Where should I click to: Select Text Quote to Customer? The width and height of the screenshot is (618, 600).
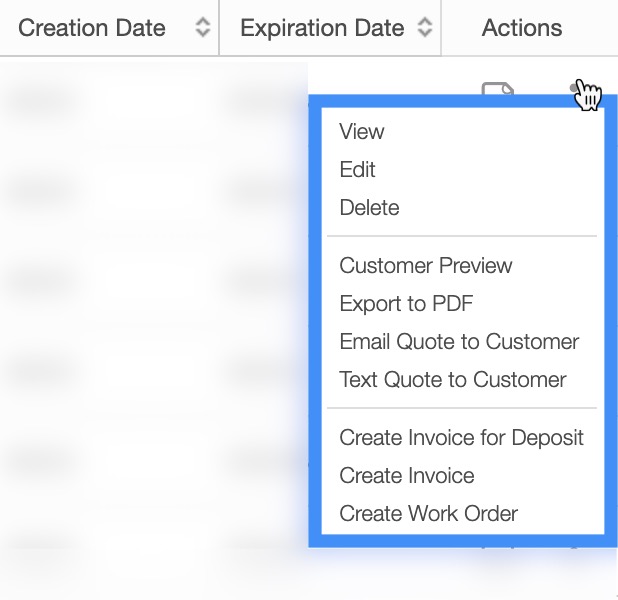(x=453, y=379)
